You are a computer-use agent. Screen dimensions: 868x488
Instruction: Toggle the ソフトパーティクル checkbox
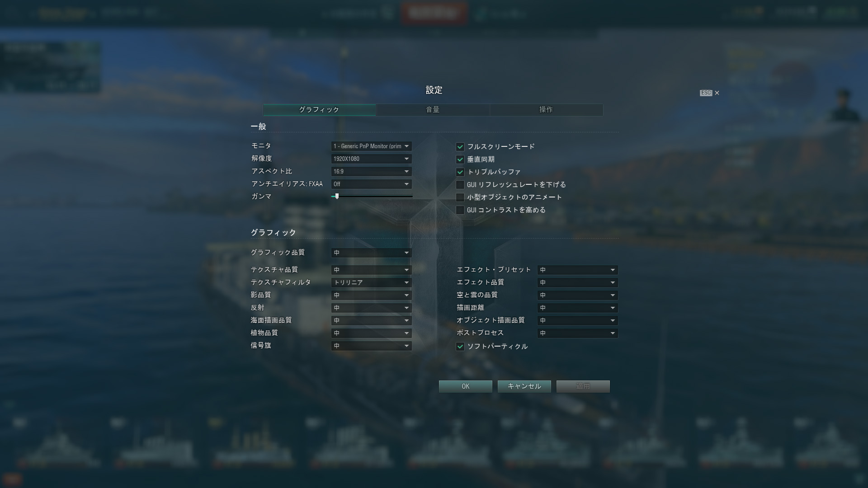point(460,347)
